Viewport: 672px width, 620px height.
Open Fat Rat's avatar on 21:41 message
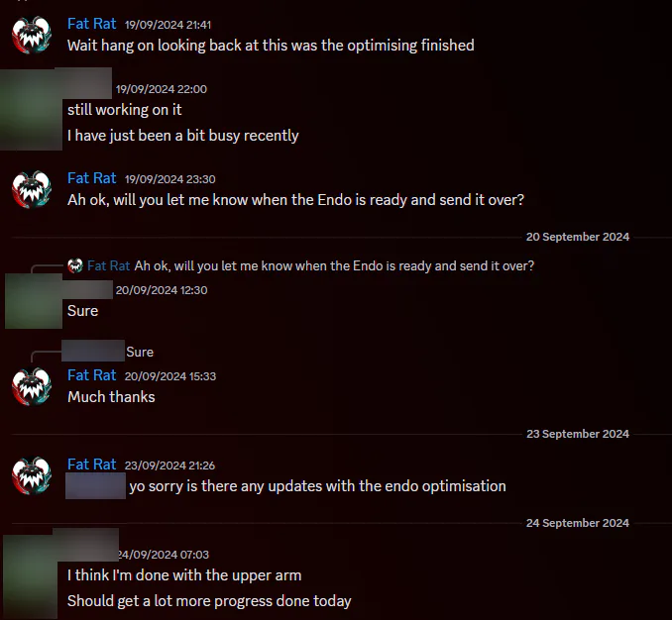(x=32, y=35)
